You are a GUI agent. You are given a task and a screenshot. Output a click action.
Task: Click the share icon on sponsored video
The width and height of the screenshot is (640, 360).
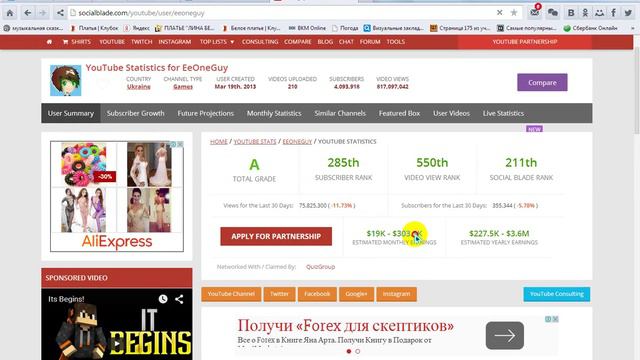tap(179, 299)
